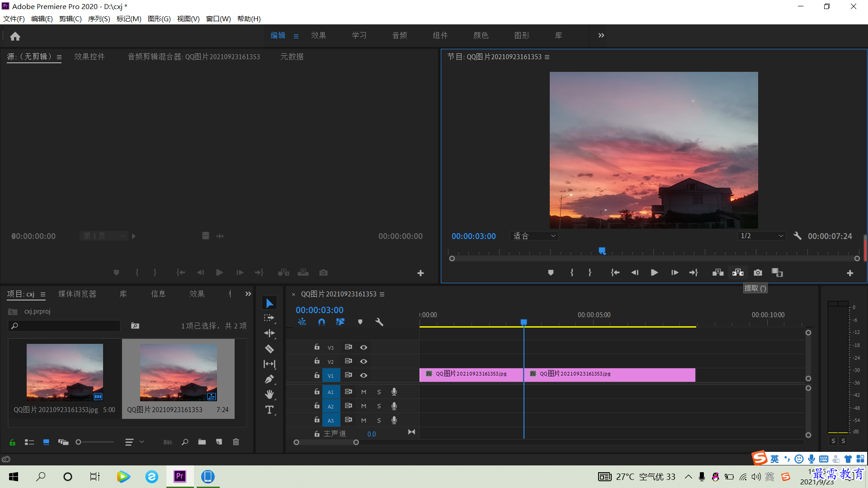Select the Hand tool
The height and width of the screenshot is (488, 868).
point(269,394)
